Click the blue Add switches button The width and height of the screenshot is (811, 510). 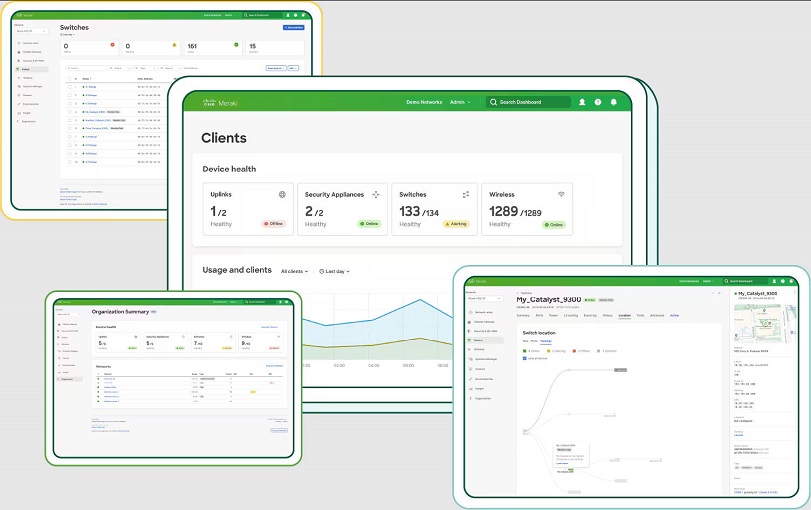point(294,28)
